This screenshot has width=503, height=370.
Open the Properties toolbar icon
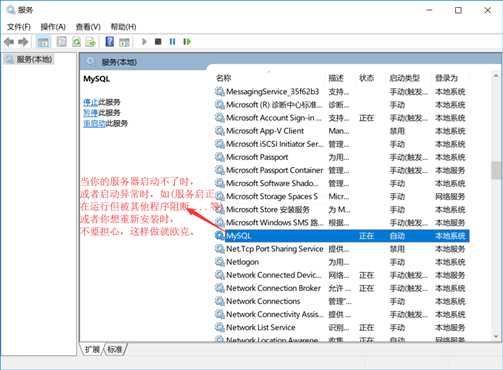[x=62, y=42]
